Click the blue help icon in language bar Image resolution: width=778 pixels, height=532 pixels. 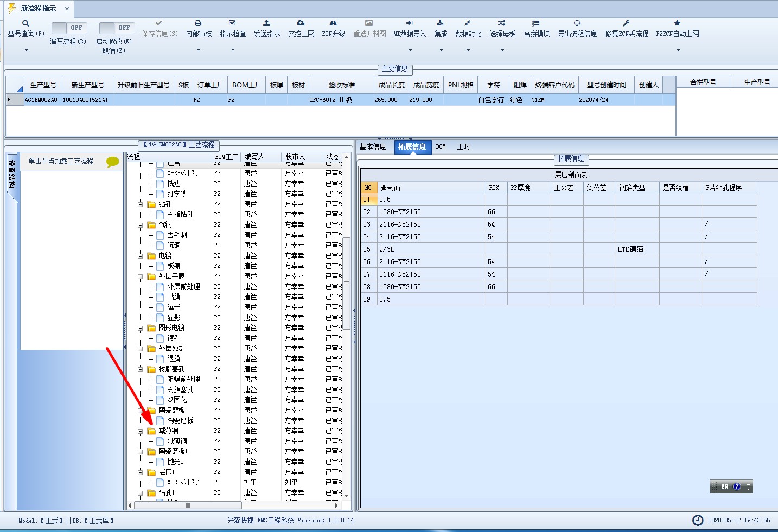[737, 486]
